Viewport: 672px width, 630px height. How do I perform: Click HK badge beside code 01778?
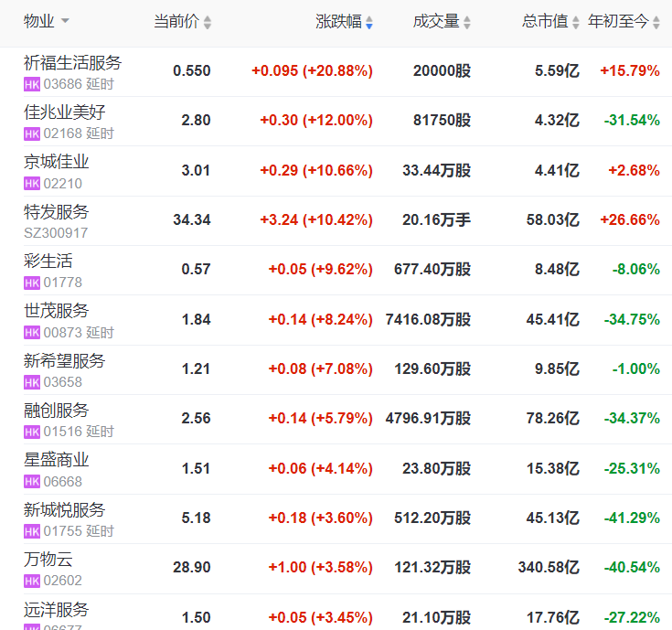(32, 283)
